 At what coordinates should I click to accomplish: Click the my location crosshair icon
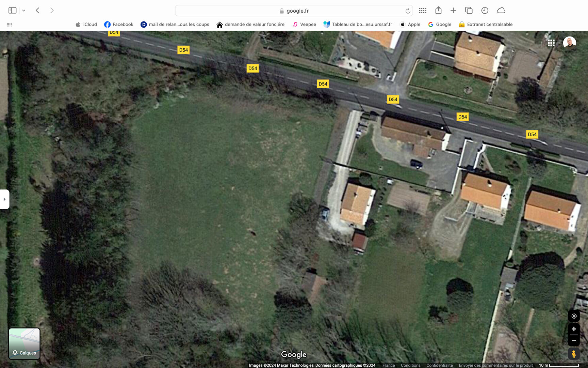tap(574, 316)
